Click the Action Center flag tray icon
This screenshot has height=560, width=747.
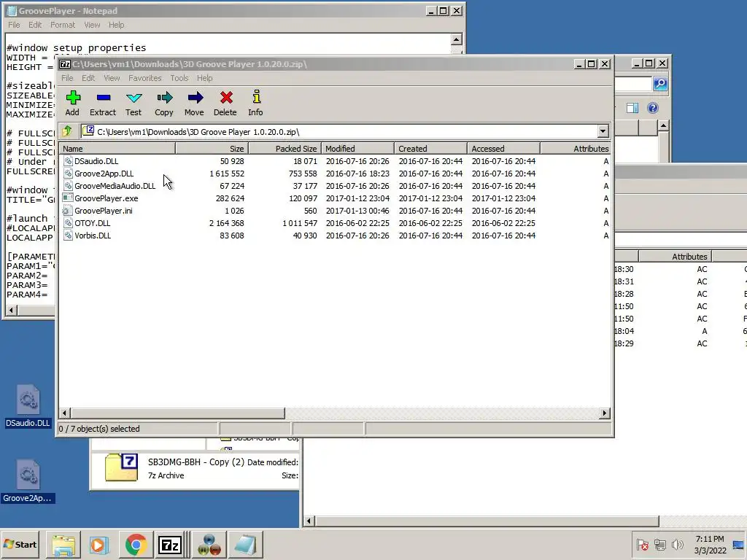coord(643,544)
